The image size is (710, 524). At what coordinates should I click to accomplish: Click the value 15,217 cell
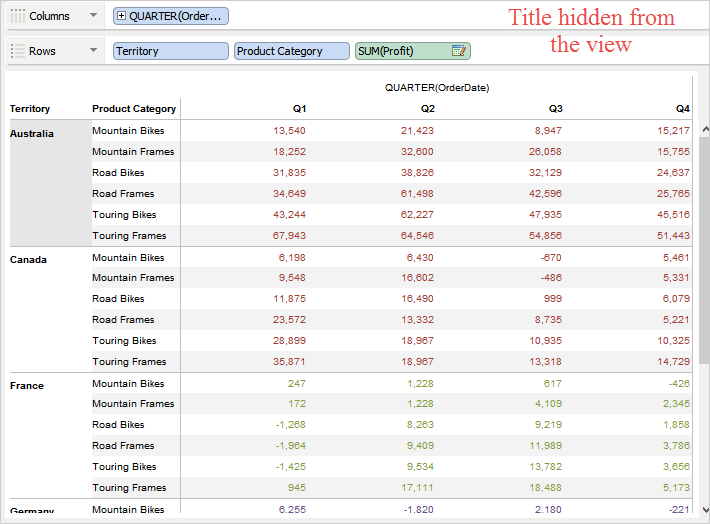point(673,130)
